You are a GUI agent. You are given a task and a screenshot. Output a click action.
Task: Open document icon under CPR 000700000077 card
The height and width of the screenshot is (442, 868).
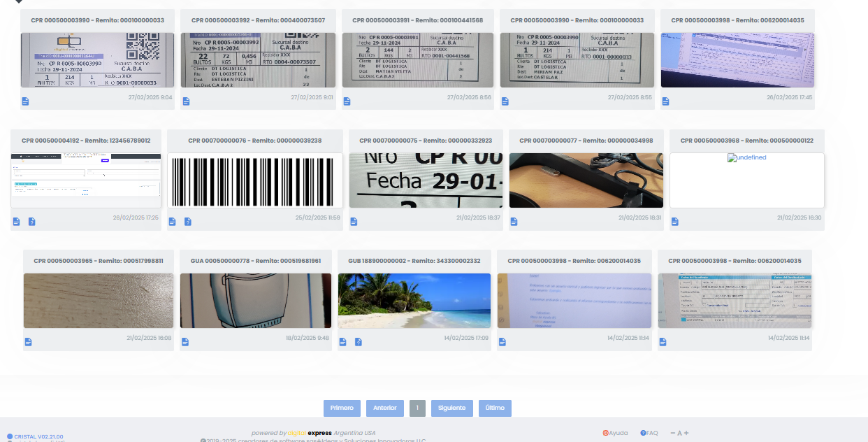514,222
